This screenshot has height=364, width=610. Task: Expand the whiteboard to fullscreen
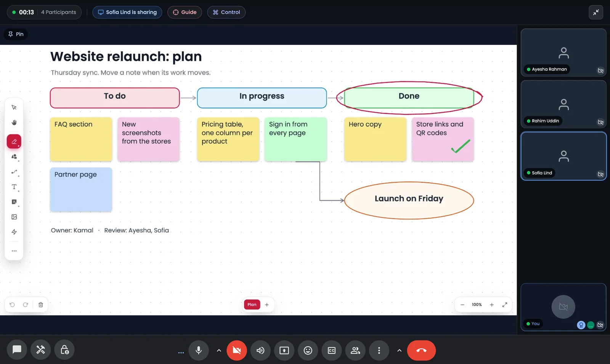(x=505, y=305)
